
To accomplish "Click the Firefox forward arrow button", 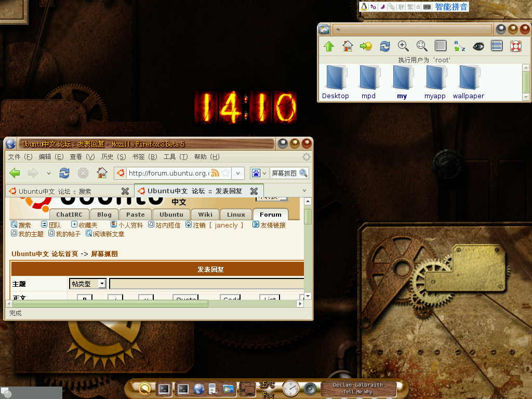I will click(x=33, y=173).
